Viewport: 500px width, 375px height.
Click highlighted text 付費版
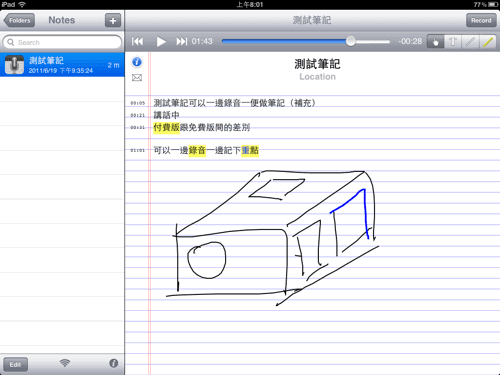coord(166,127)
